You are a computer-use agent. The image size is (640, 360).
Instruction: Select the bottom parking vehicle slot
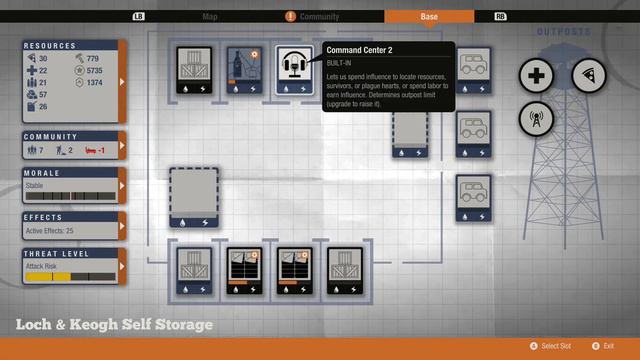click(473, 198)
